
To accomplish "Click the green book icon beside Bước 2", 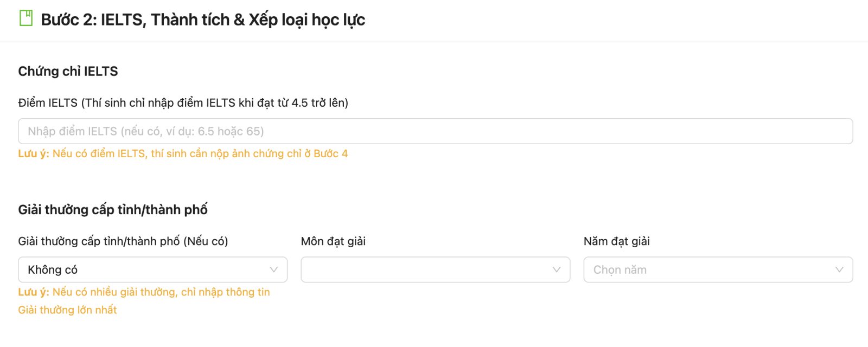I will pyautogui.click(x=26, y=18).
